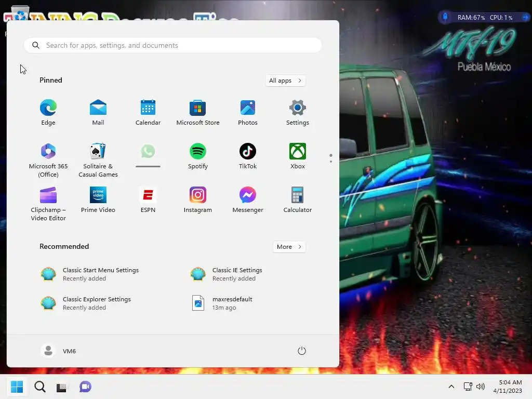The image size is (532, 399).
Task: Open the Xbox app
Action: (298, 156)
